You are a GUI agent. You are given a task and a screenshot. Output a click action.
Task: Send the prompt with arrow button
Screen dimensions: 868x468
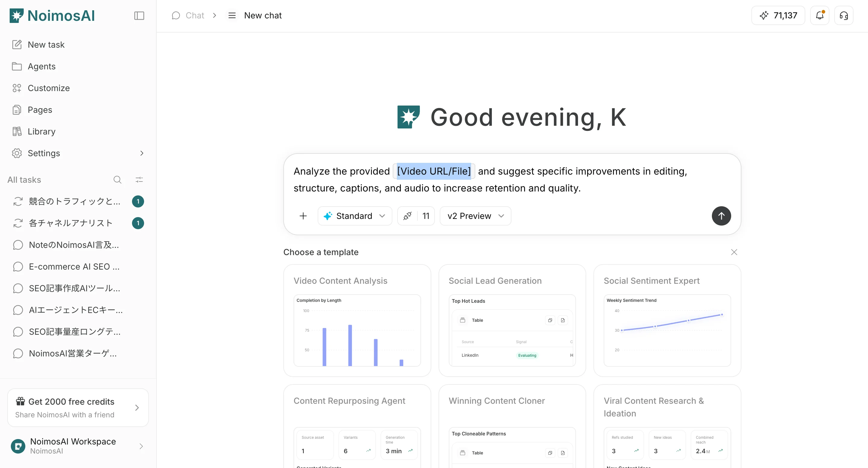721,216
